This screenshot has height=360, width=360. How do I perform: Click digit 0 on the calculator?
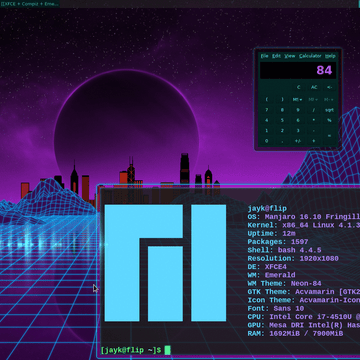[267, 141]
